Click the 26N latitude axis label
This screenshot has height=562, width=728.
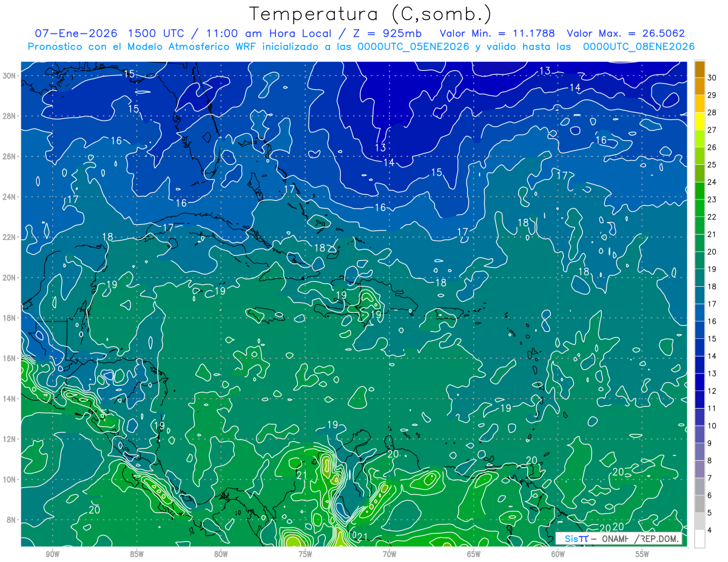point(10,156)
